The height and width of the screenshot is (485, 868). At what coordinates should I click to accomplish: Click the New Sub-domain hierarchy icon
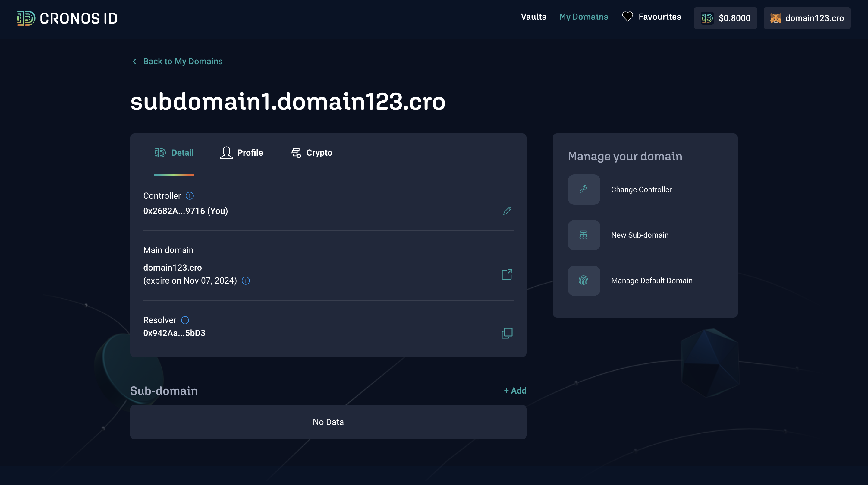click(x=583, y=235)
